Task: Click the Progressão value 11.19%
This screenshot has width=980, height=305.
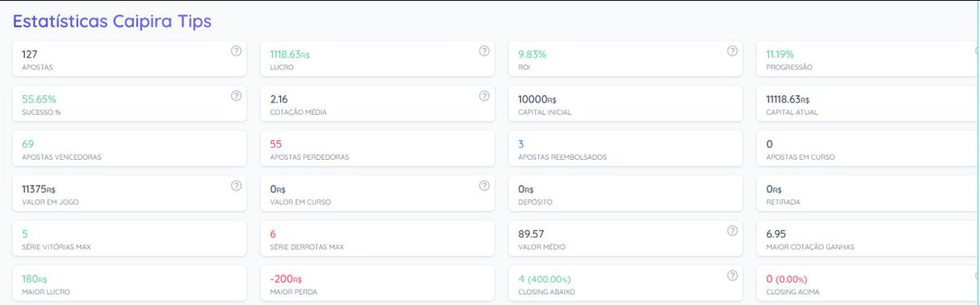Action: (x=780, y=54)
